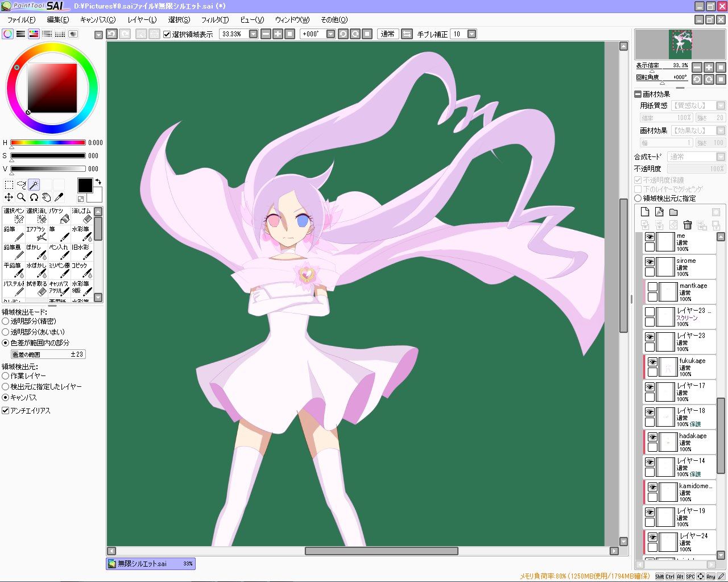The height and width of the screenshot is (582, 728).
Task: Swap foreground and background colors
Action: pyautogui.click(x=98, y=182)
